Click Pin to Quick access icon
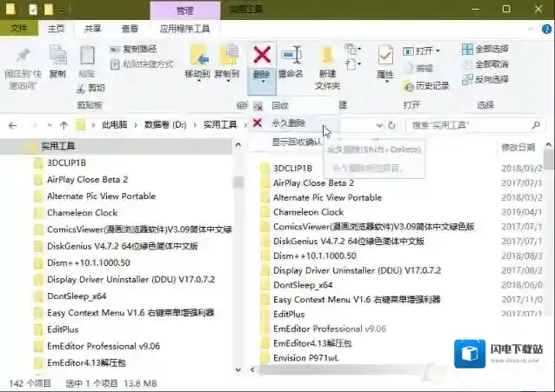This screenshot has width=555, height=392. pyautogui.click(x=23, y=56)
